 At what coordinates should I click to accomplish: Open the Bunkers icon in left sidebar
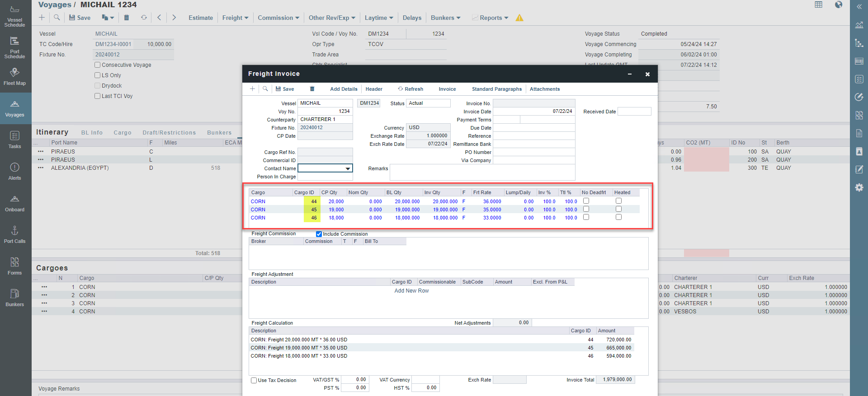click(x=14, y=298)
